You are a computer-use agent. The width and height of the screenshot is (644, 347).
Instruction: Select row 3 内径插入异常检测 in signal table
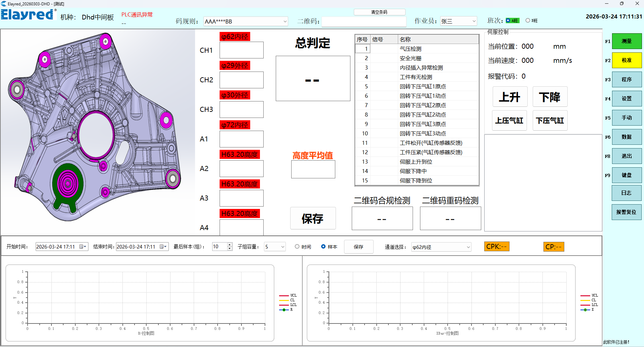(x=421, y=68)
